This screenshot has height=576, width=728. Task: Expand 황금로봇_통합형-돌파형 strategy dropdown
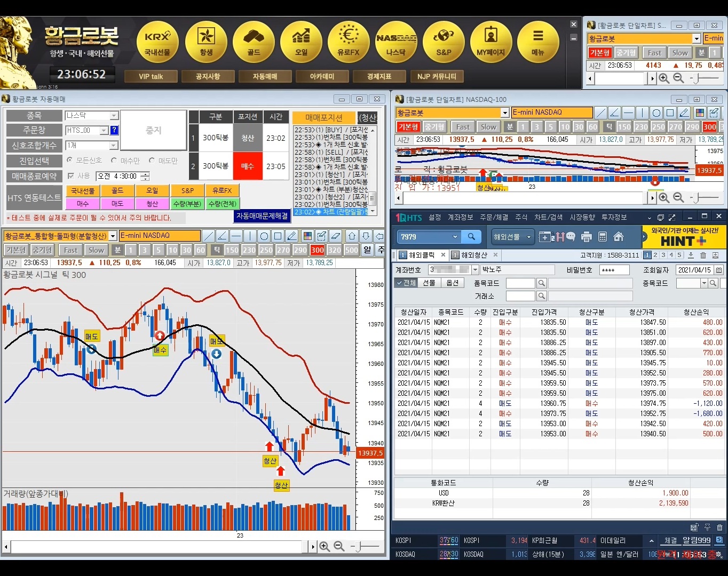[x=113, y=236]
